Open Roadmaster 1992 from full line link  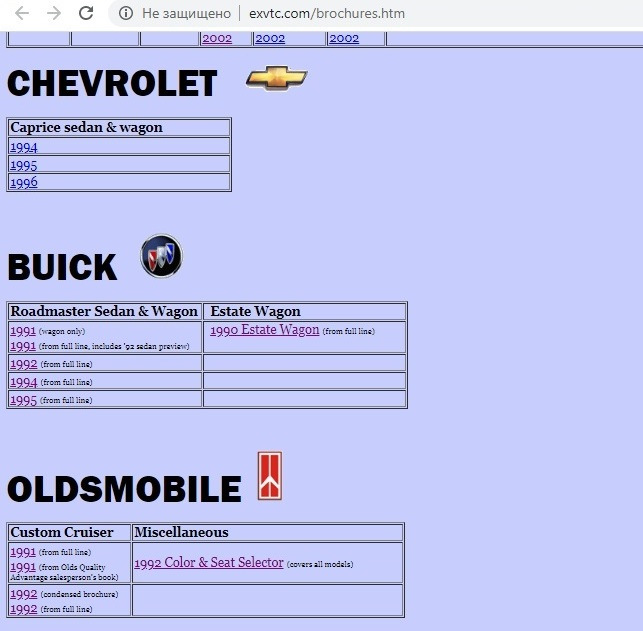point(24,364)
